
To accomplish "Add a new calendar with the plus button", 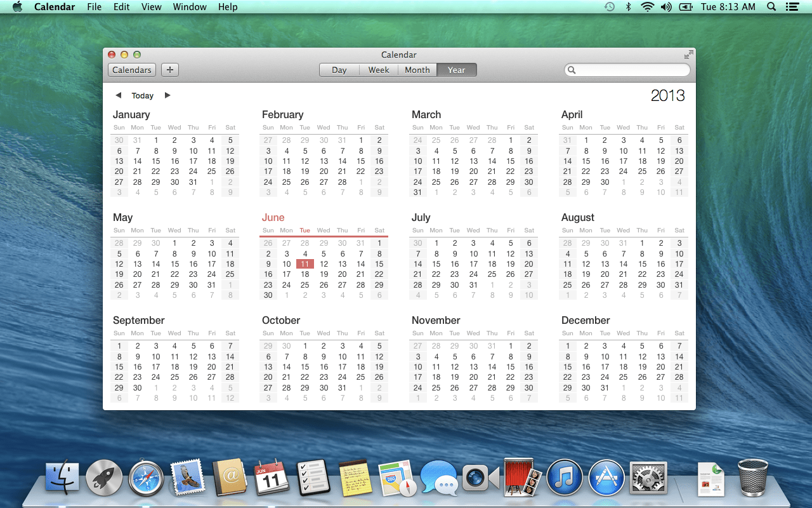I will pos(169,70).
